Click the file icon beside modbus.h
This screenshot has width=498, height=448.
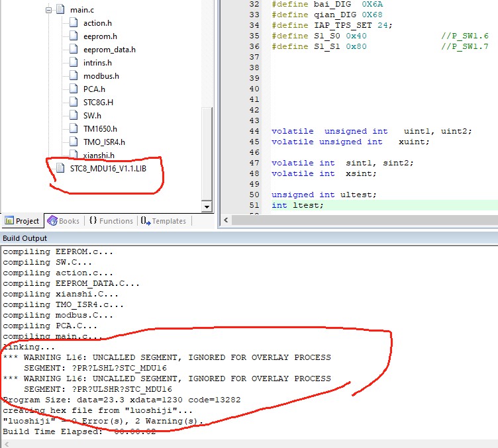(74, 75)
